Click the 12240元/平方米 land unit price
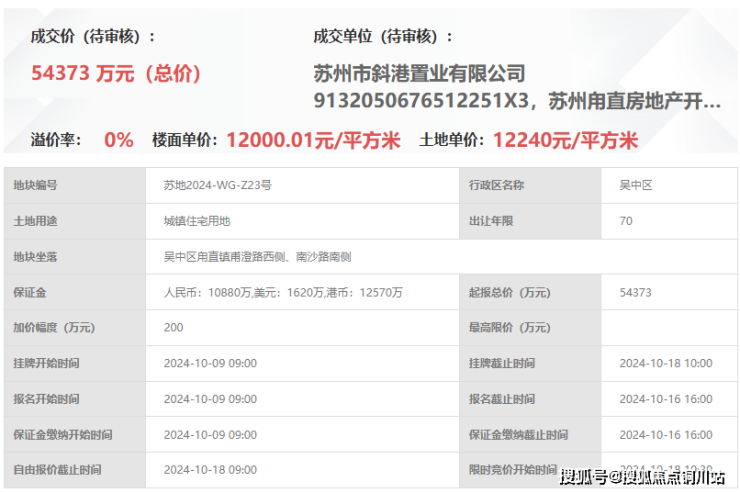The image size is (740, 493). coord(565,140)
